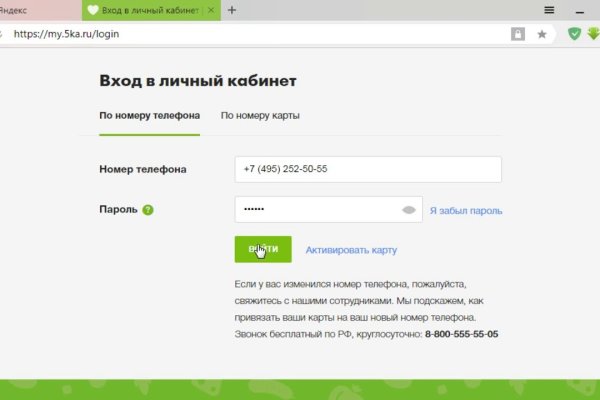This screenshot has width=600, height=400.
Task: Open a new browser tab with plus
Action: pos(232,10)
